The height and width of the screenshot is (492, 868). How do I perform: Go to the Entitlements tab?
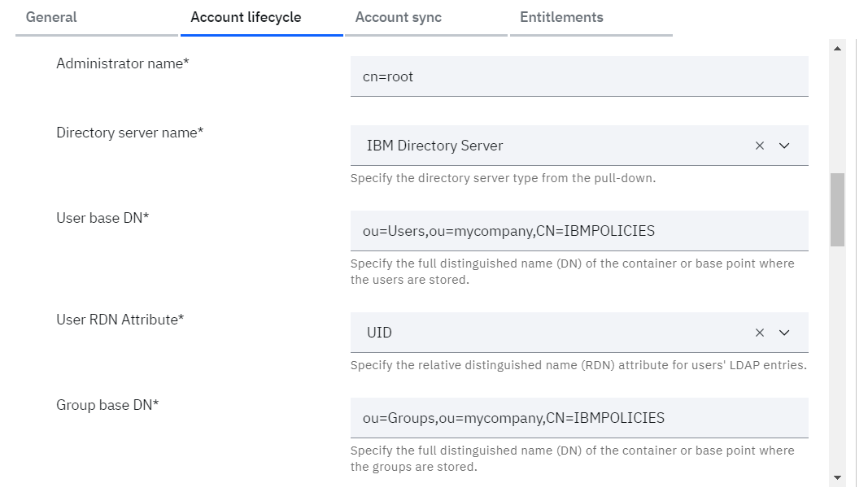click(561, 17)
